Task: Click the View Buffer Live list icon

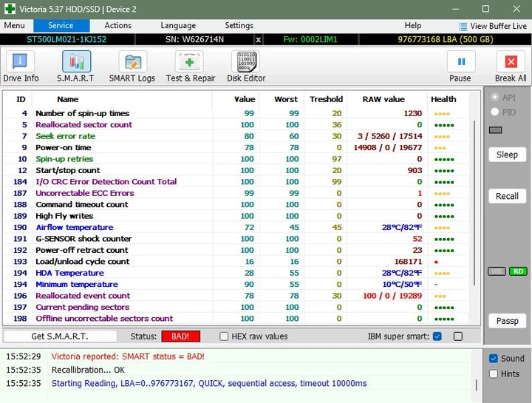Action: coord(463,26)
